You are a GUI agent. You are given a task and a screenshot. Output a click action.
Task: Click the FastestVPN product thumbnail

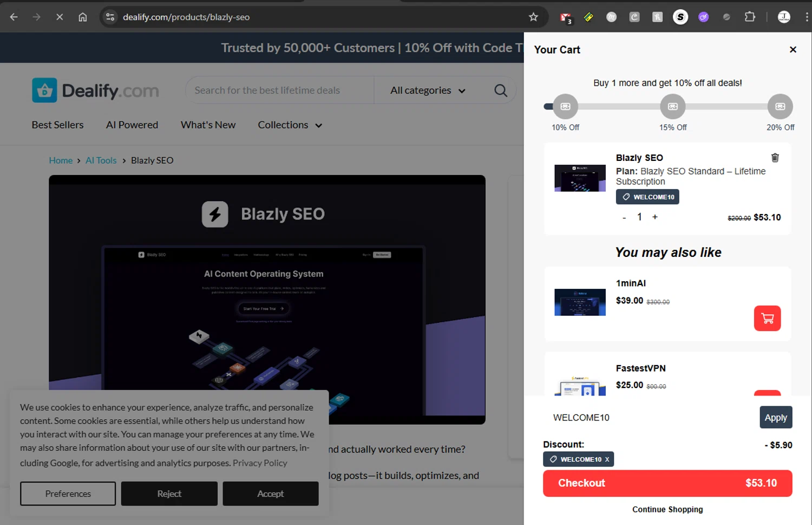coord(580,385)
